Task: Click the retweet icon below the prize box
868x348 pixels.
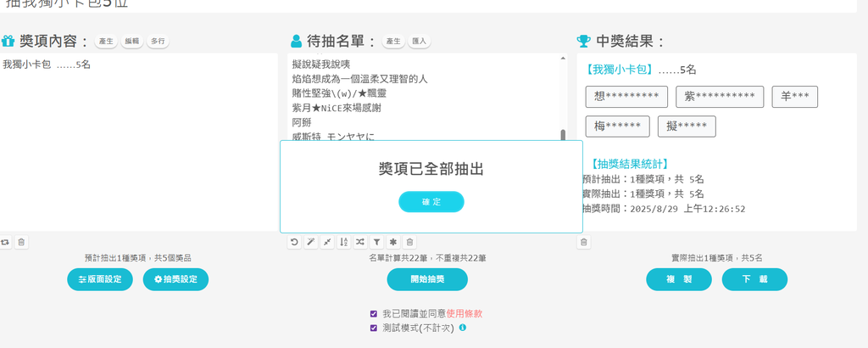Action: click(x=5, y=242)
